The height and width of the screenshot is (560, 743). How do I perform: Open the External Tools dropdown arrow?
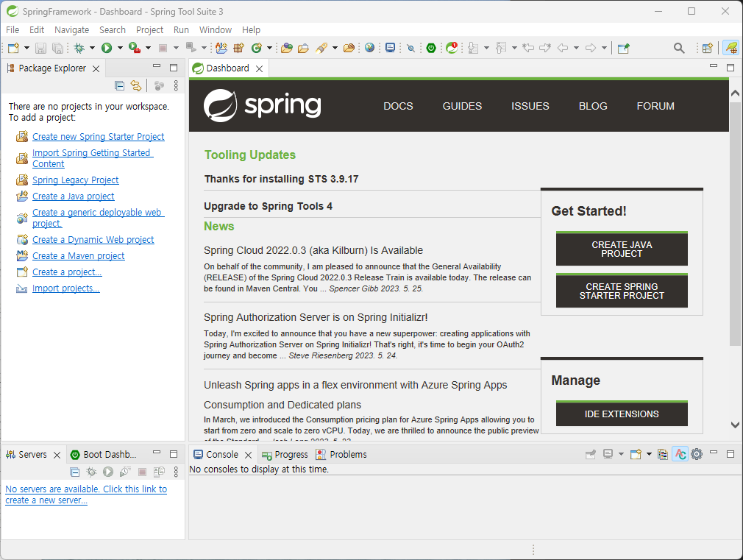click(148, 48)
